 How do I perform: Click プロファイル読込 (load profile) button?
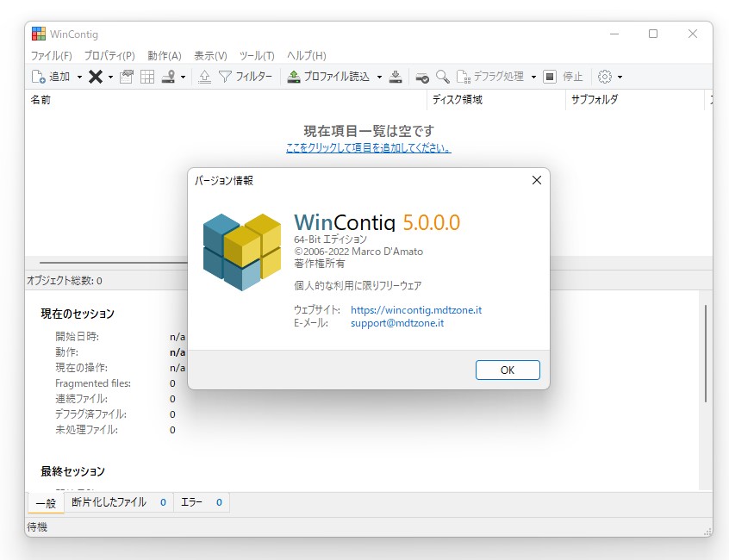tap(328, 77)
